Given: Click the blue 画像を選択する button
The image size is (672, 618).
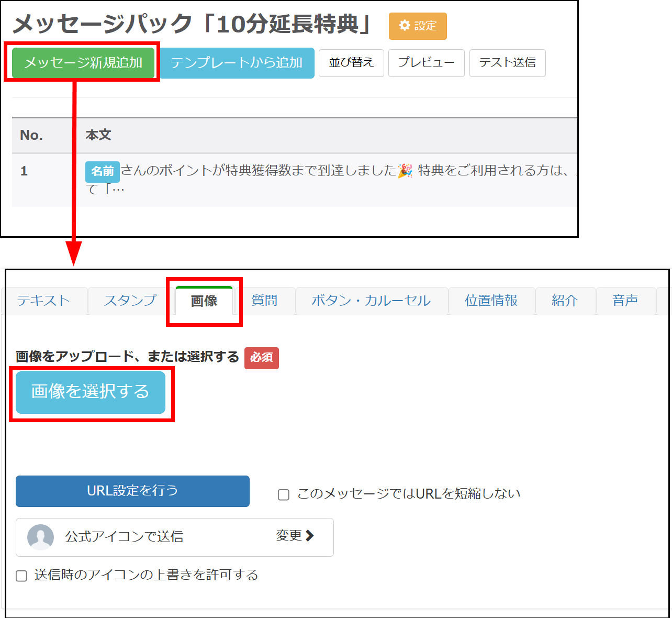Looking at the screenshot, I should (x=91, y=392).
